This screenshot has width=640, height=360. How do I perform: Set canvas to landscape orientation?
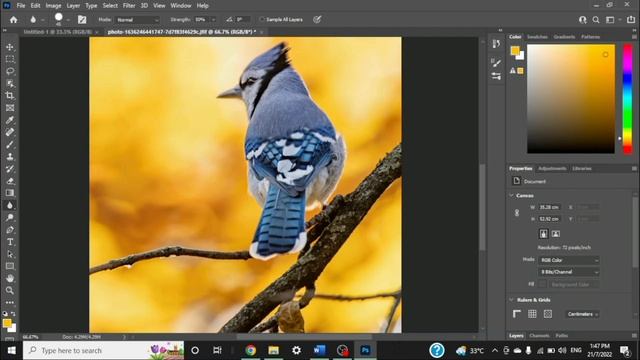point(556,234)
